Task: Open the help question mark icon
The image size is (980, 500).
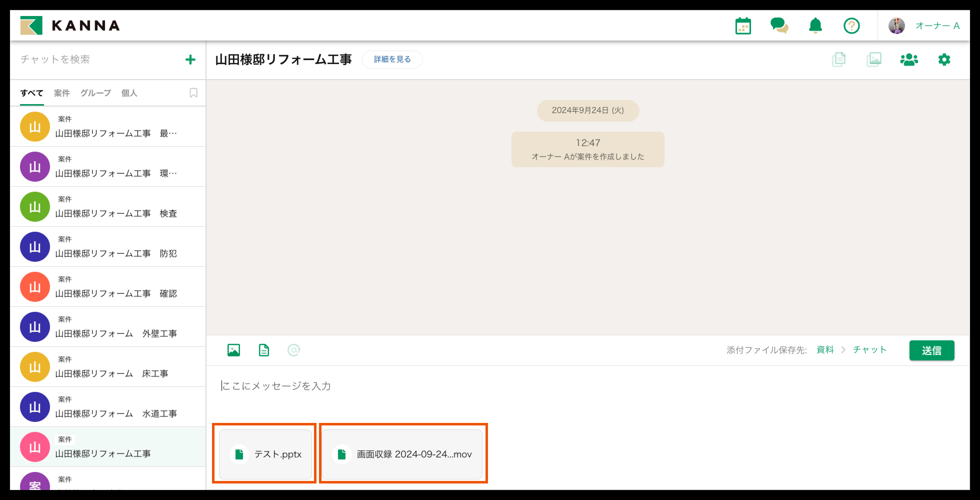Action: (x=851, y=26)
